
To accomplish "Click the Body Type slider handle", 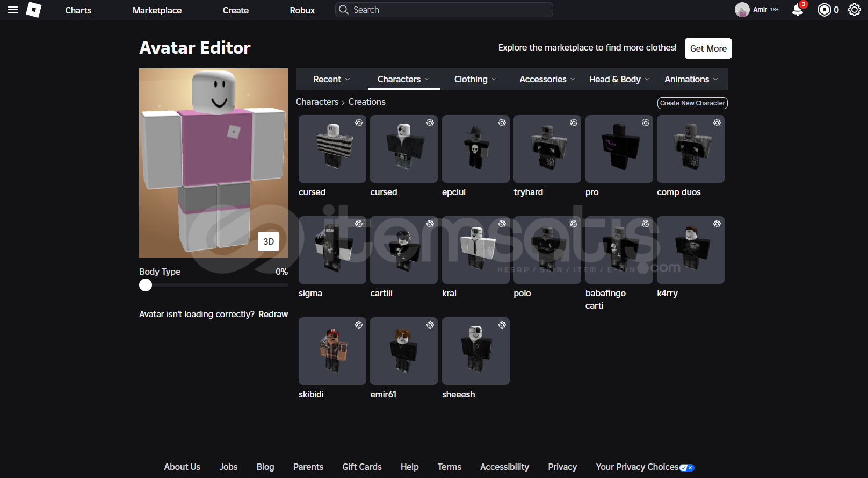I will pyautogui.click(x=146, y=285).
